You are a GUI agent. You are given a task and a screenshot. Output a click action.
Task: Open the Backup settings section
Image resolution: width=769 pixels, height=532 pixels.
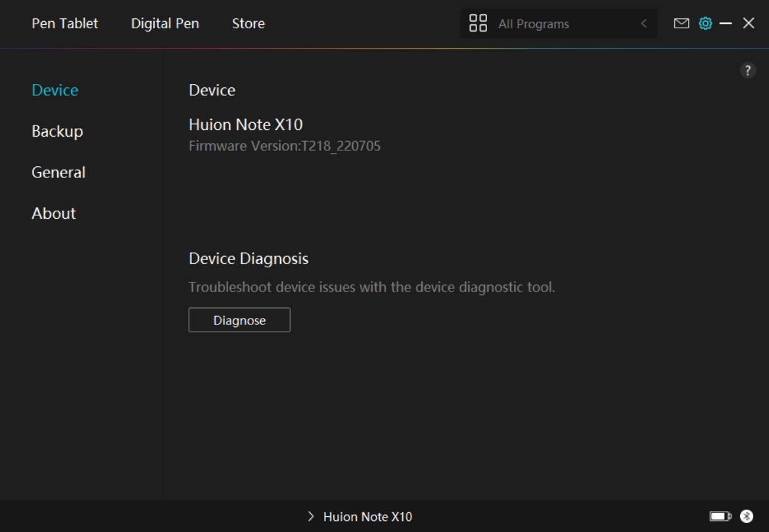coord(57,131)
